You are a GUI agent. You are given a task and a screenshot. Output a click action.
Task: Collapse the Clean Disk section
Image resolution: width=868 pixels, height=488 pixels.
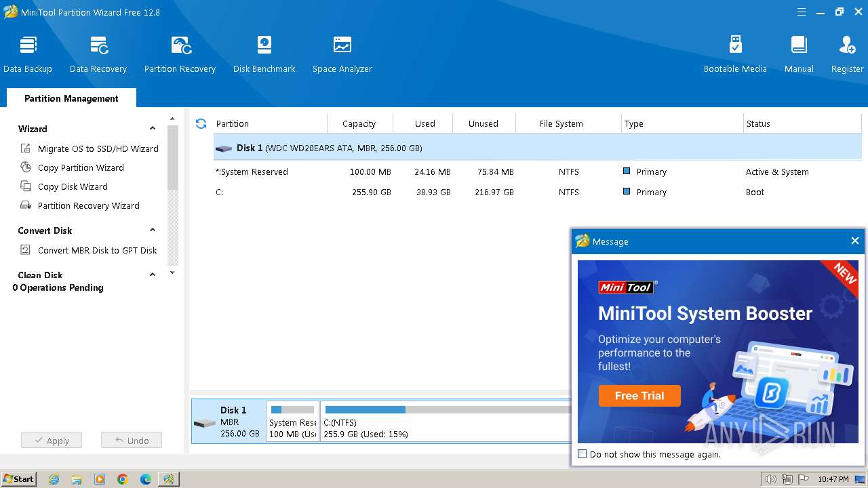(153, 274)
